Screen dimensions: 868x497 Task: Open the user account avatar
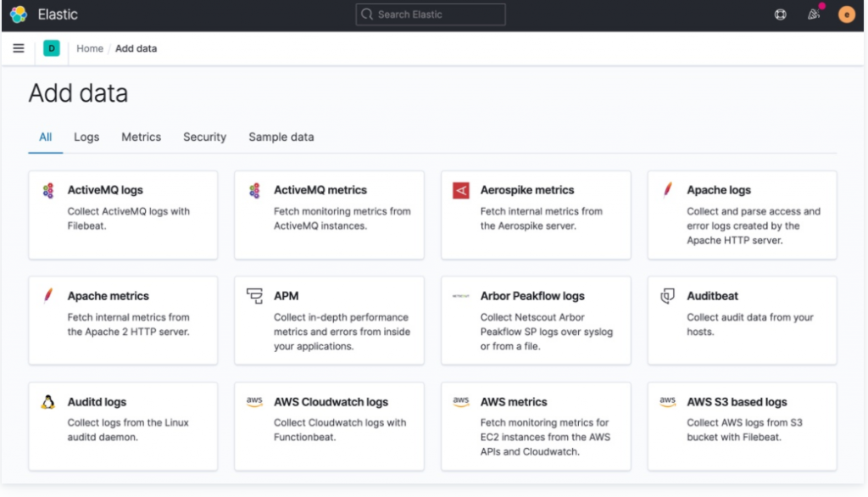pos(847,14)
